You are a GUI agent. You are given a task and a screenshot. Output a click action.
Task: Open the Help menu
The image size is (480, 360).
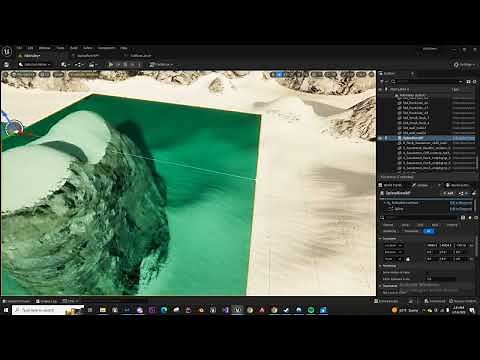124,48
